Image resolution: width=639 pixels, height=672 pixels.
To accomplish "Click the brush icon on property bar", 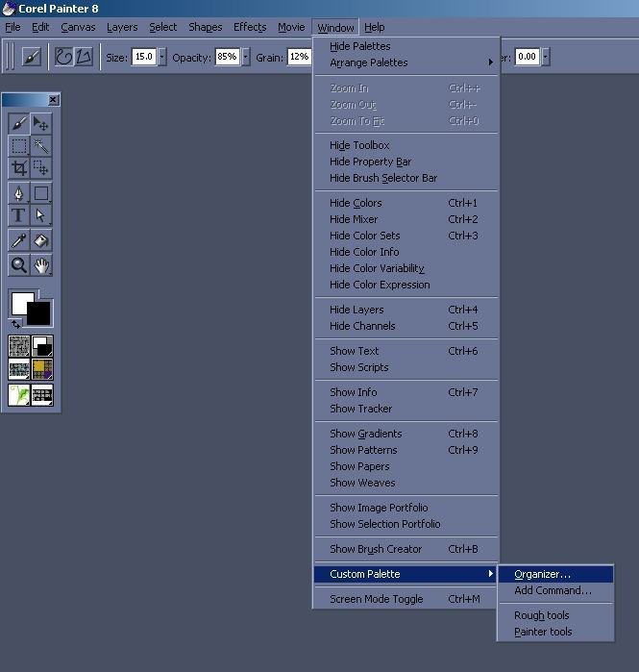I will (32, 57).
